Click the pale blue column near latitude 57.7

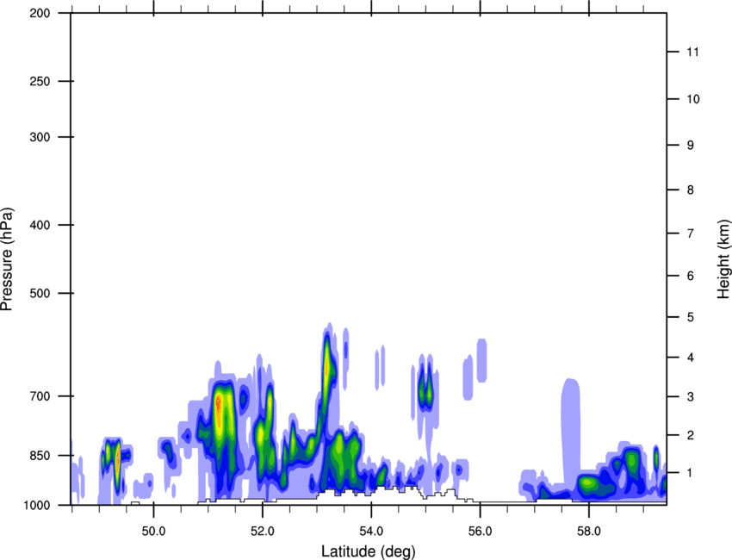click(570, 427)
